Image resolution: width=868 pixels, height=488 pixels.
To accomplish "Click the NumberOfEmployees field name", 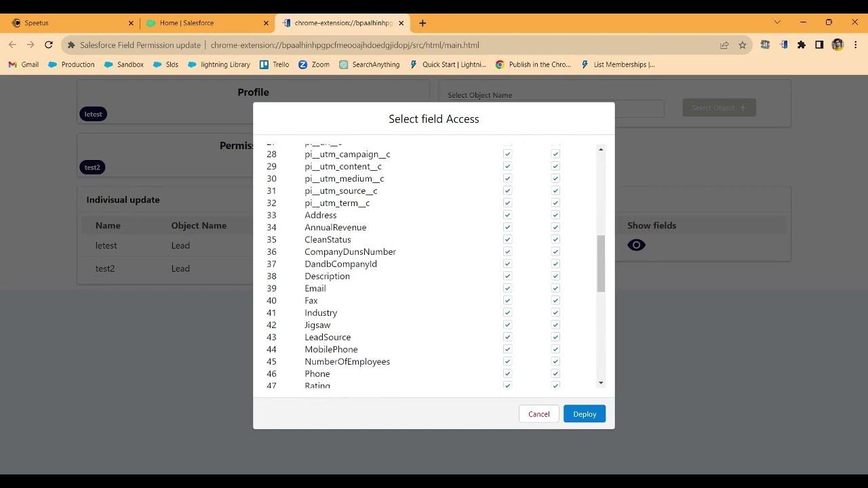I will pyautogui.click(x=347, y=361).
